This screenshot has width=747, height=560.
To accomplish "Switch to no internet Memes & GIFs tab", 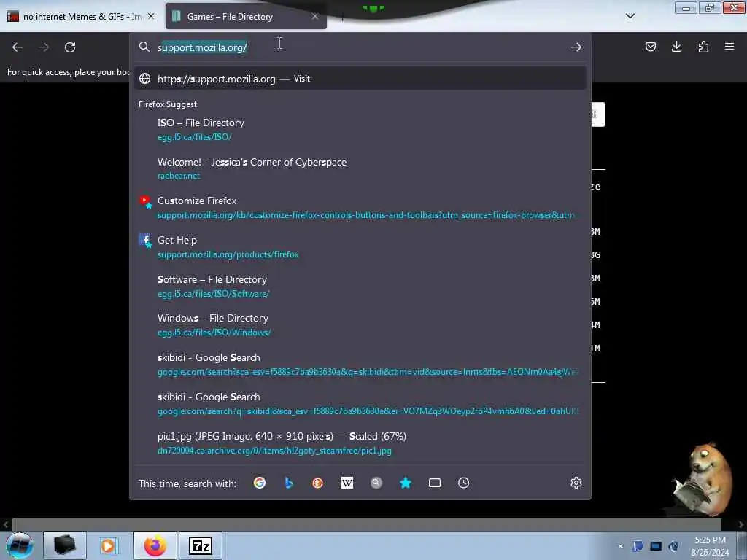I will 81,16.
